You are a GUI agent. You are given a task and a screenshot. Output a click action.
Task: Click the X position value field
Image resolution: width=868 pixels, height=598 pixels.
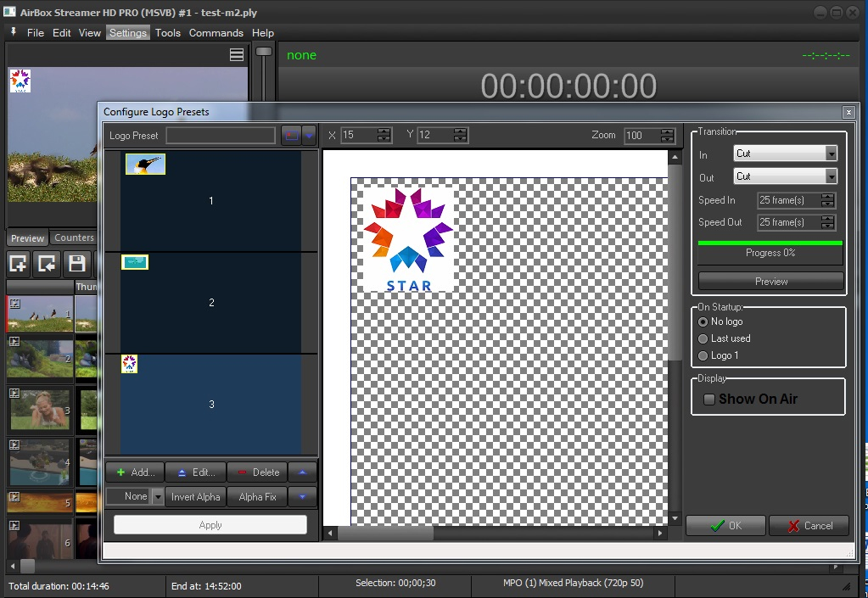point(359,135)
